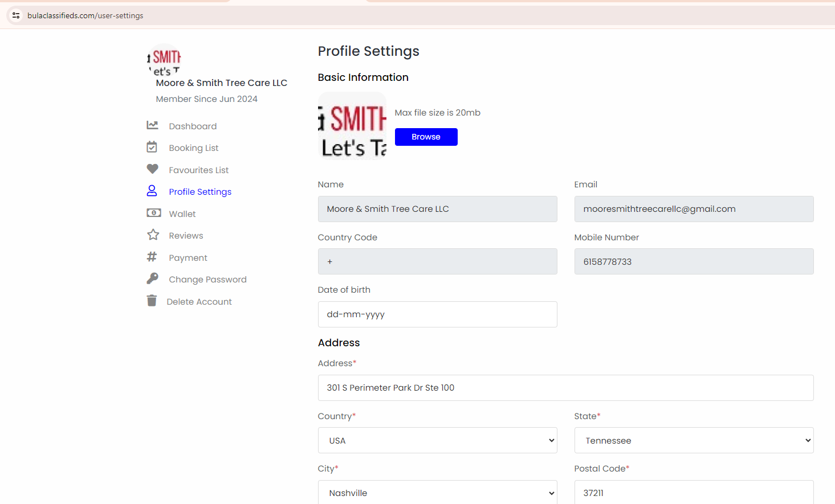Click the site info icon in address bar

click(x=16, y=15)
